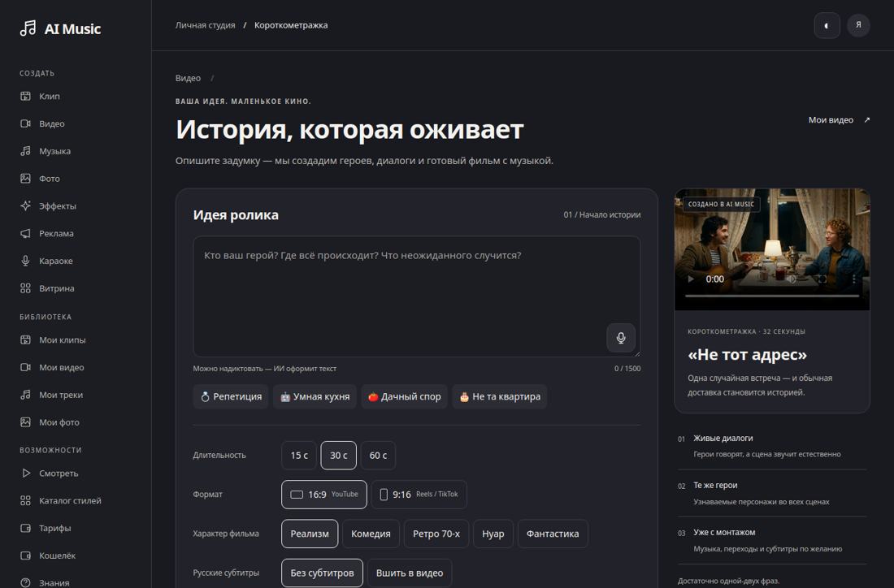Insert the Дачный спор idea suggestion
894x588 pixels.
tap(404, 396)
